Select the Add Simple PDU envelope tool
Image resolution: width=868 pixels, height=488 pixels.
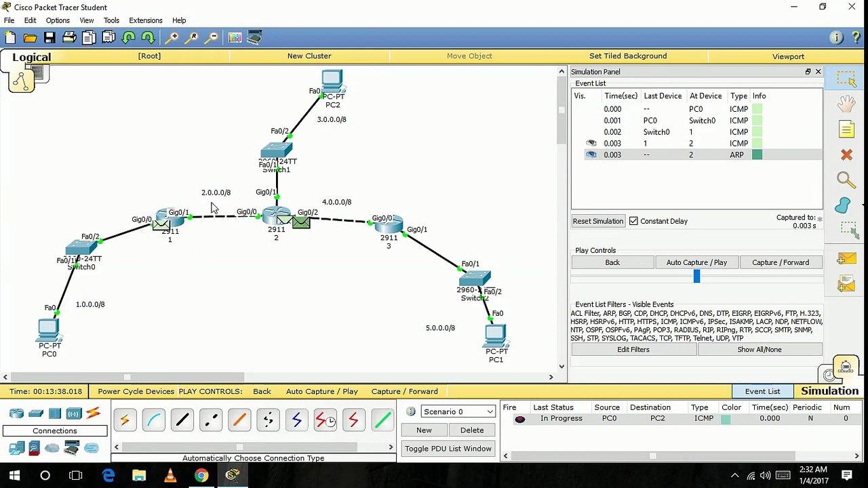(x=846, y=259)
